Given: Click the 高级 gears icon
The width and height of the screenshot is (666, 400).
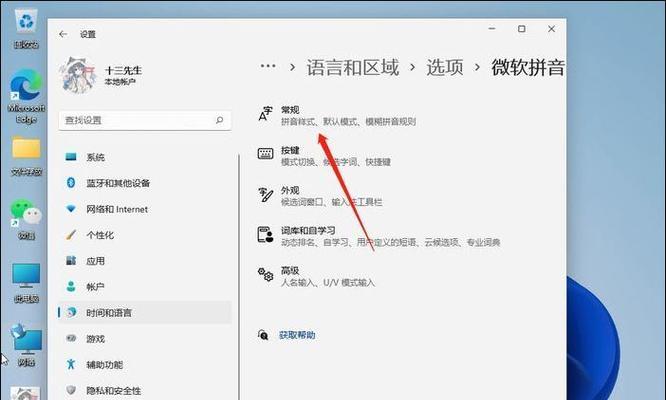Looking at the screenshot, I should tap(265, 274).
